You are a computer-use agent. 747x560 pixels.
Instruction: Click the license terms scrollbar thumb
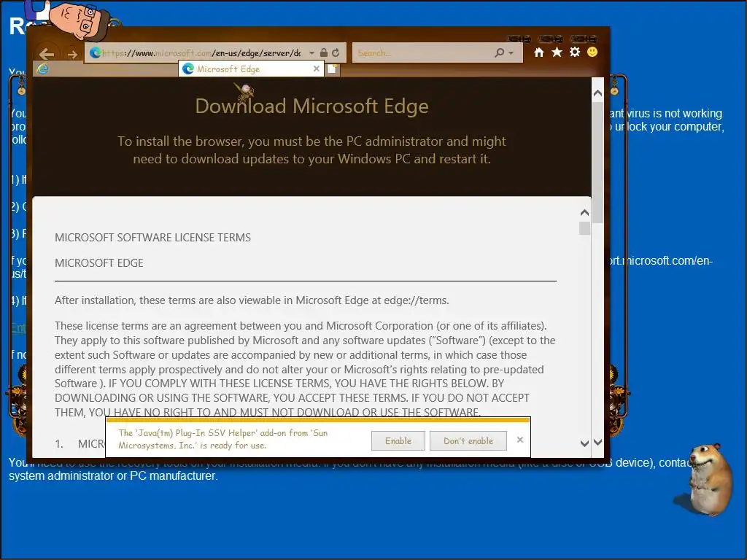coord(584,228)
